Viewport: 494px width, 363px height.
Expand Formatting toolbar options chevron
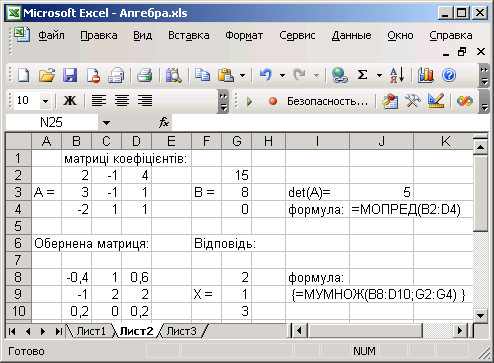click(x=223, y=101)
